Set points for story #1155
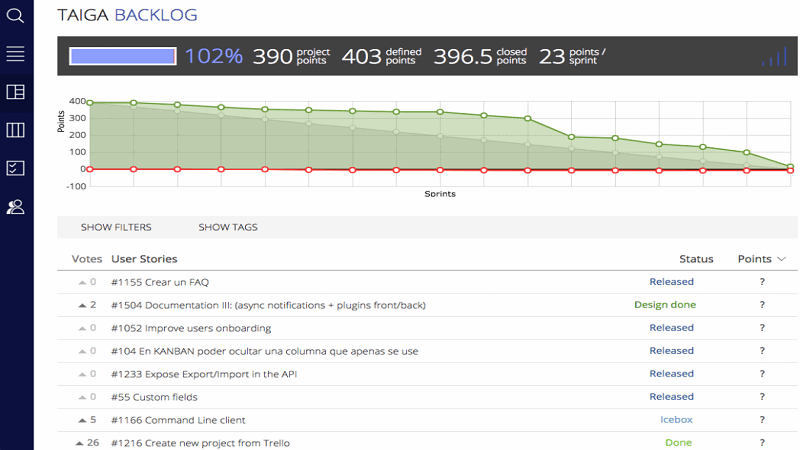 point(762,282)
